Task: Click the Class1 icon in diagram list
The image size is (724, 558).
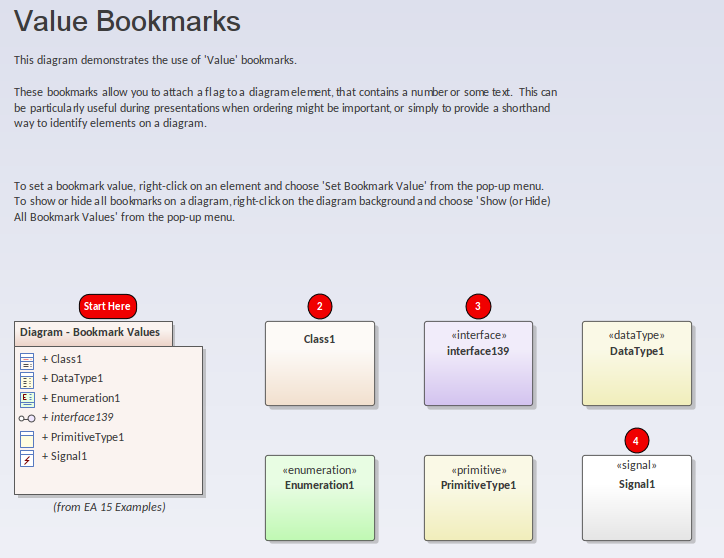Action: [x=27, y=359]
